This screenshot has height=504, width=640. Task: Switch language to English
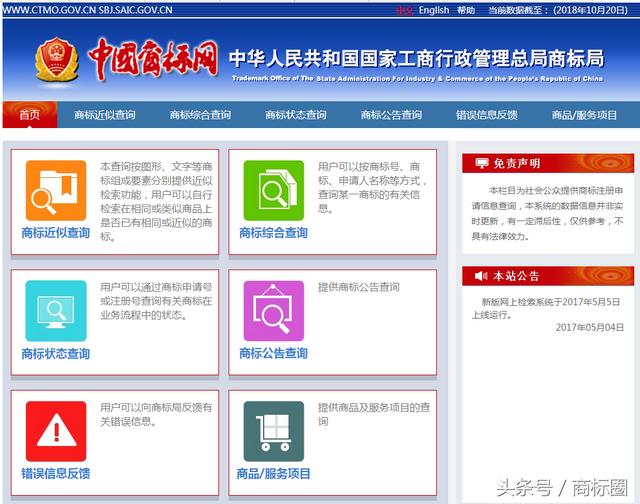[434, 10]
